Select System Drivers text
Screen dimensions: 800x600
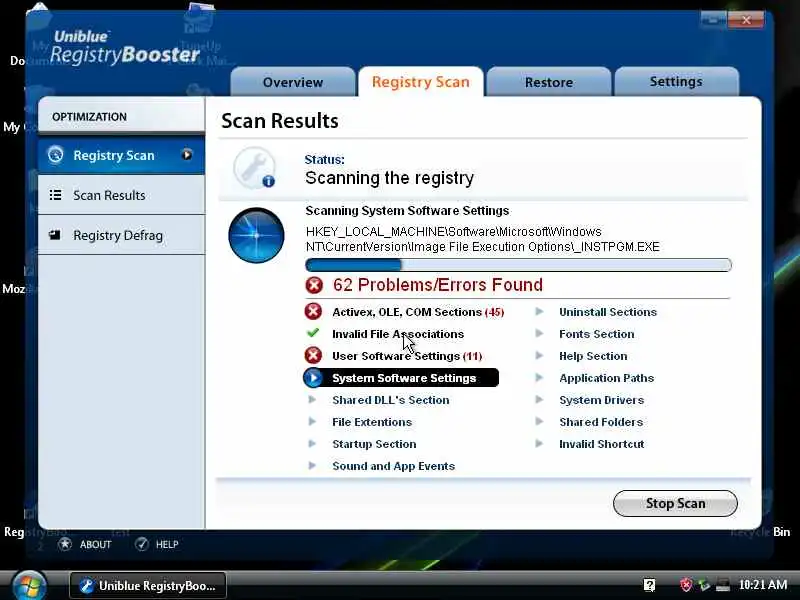point(602,400)
